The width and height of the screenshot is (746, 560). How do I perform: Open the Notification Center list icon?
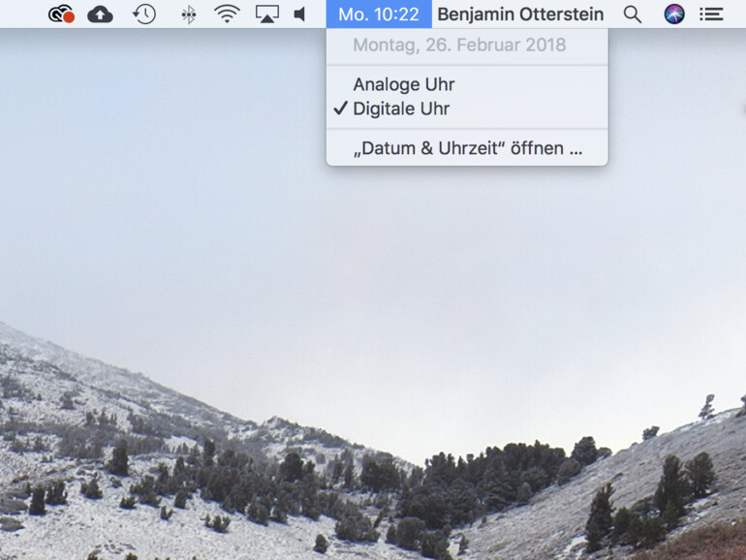coord(711,15)
